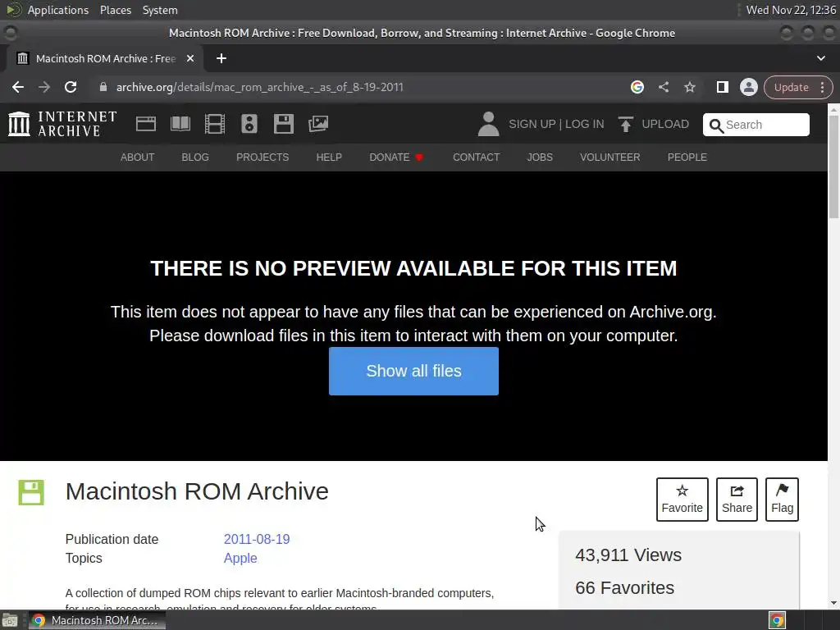Screen dimensions: 840x630
Task: Click the SIGN UP link
Action: 532,124
